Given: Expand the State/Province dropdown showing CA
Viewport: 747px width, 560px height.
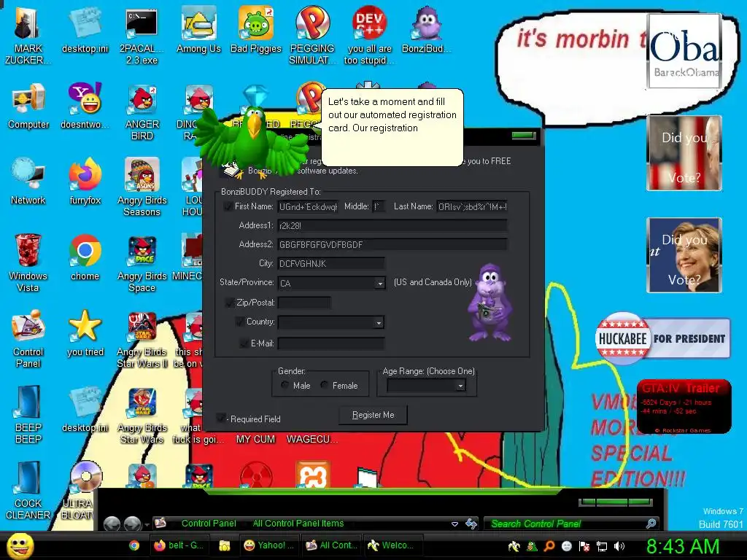Looking at the screenshot, I should coord(379,284).
